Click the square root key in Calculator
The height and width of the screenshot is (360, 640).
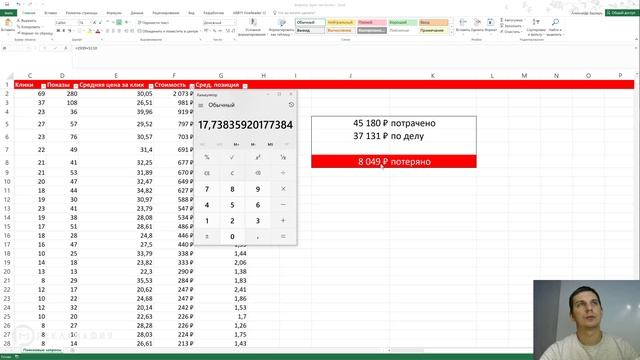click(x=232, y=157)
